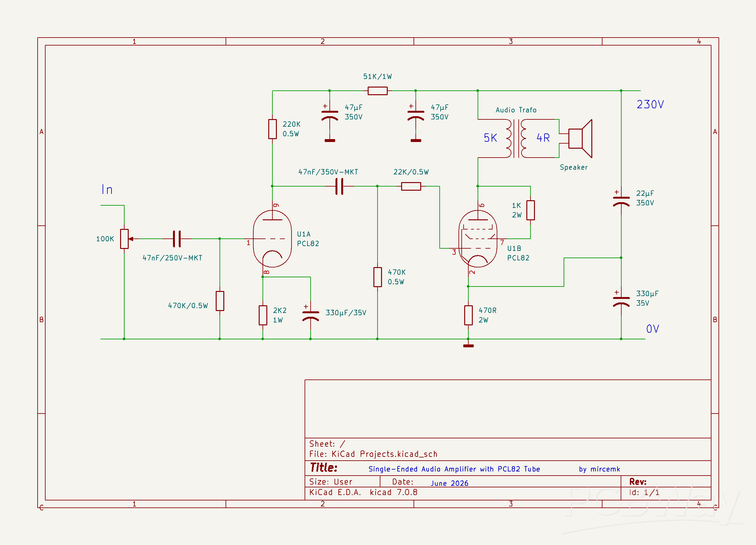Image resolution: width=756 pixels, height=545 pixels.
Task: Select the In input label
Action: (x=107, y=189)
